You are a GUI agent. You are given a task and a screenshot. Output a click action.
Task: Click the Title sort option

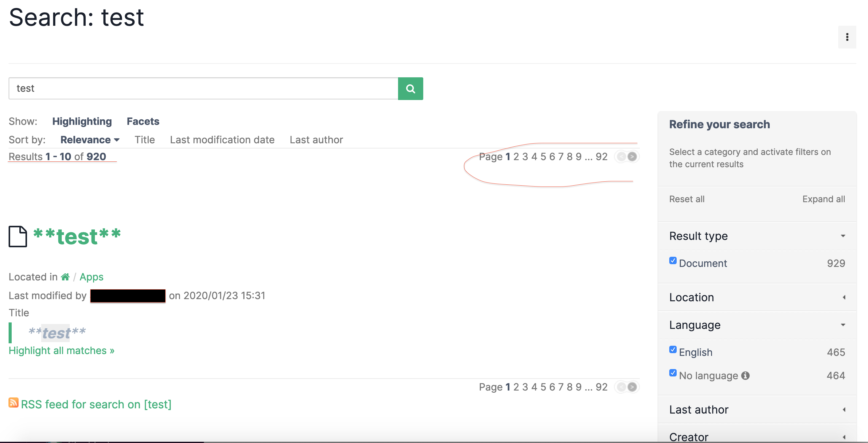click(x=144, y=139)
